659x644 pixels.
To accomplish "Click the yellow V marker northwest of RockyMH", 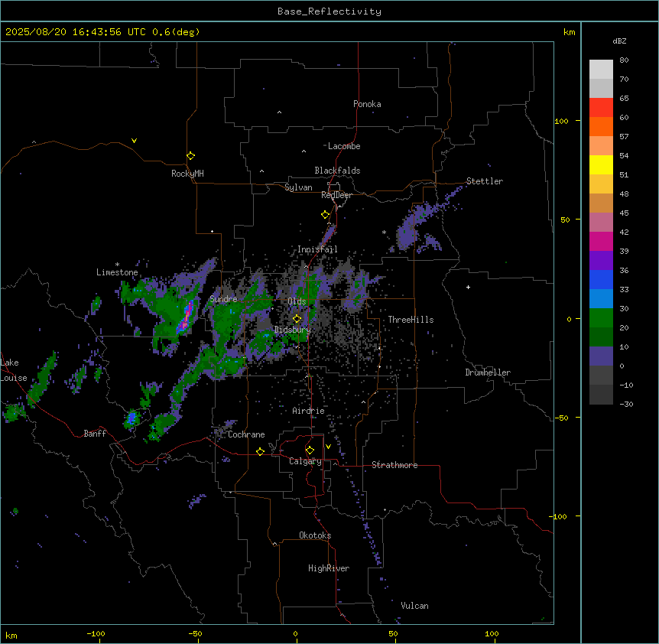I will 134,141.
